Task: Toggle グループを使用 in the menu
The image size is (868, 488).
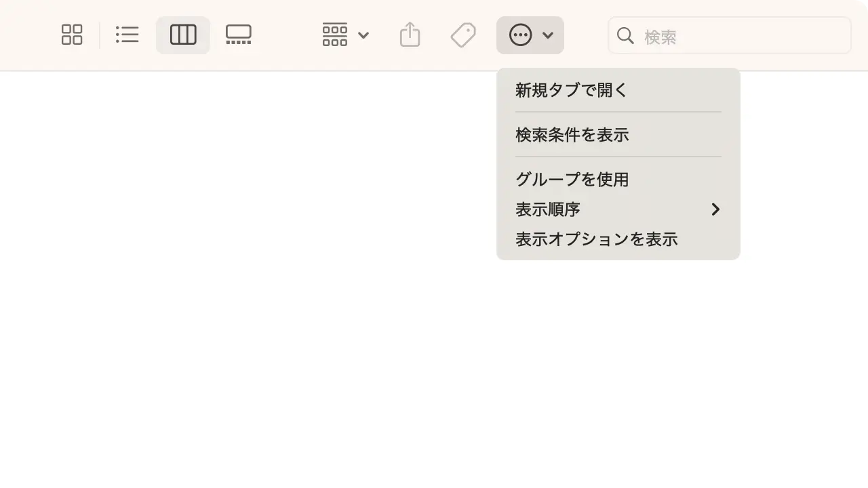Action: click(x=572, y=180)
